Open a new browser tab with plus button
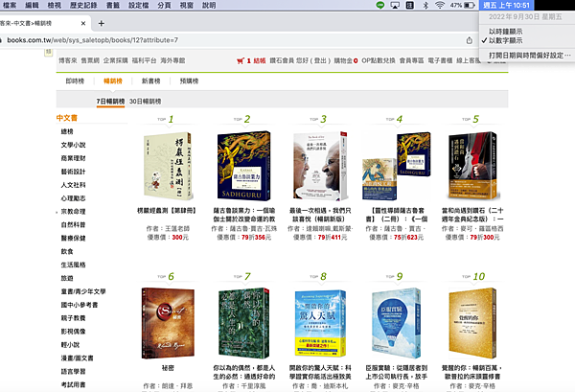The height and width of the screenshot is (392, 575). point(102,23)
